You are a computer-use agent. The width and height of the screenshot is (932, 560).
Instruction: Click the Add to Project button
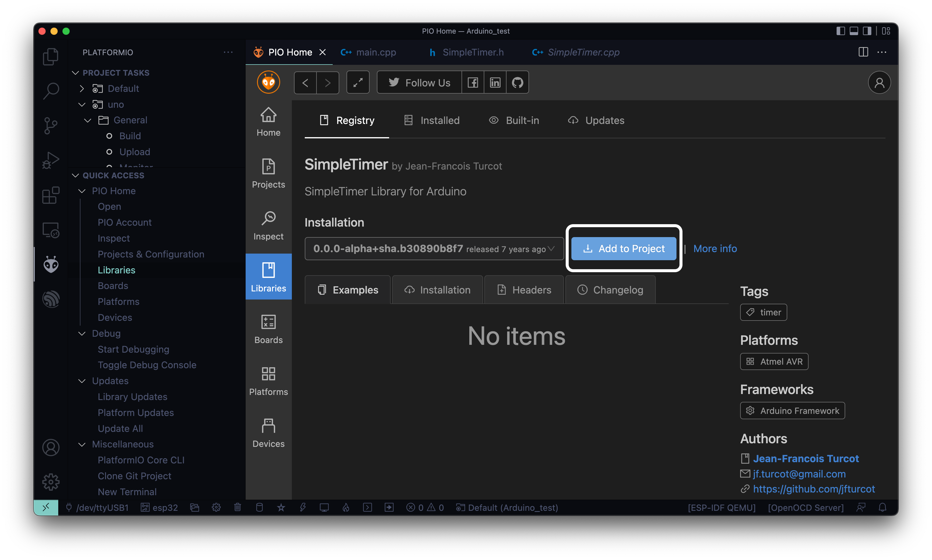624,249
